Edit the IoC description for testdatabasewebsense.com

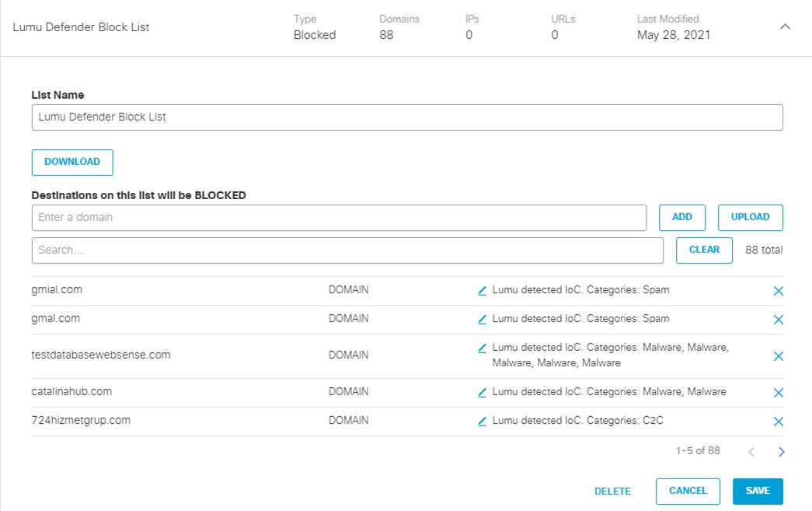(x=482, y=347)
